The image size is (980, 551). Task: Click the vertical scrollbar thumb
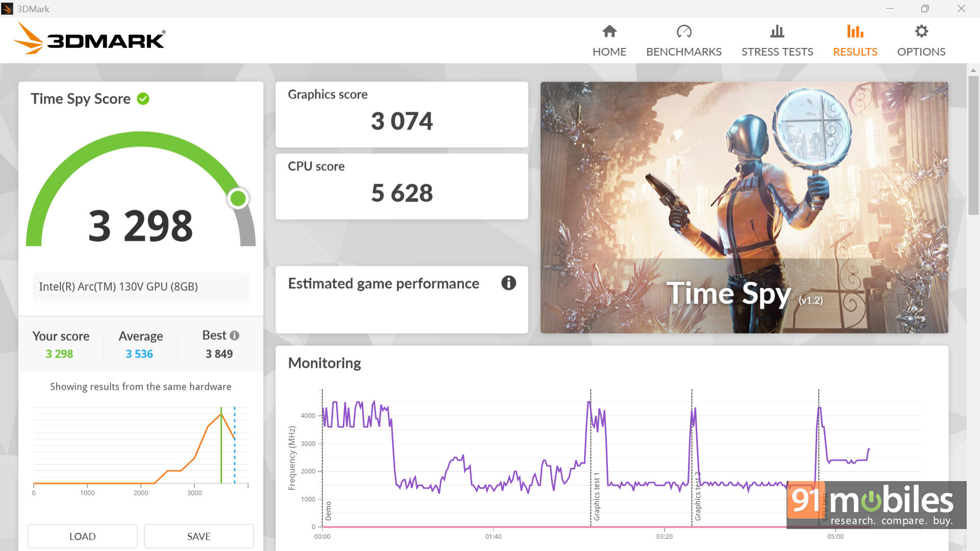pyautogui.click(x=973, y=145)
